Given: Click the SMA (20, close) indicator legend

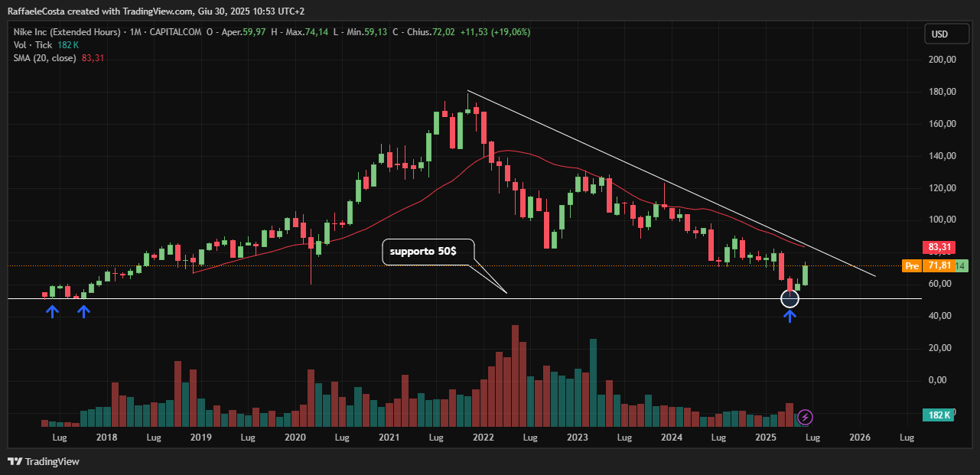Looking at the screenshot, I should point(45,58).
